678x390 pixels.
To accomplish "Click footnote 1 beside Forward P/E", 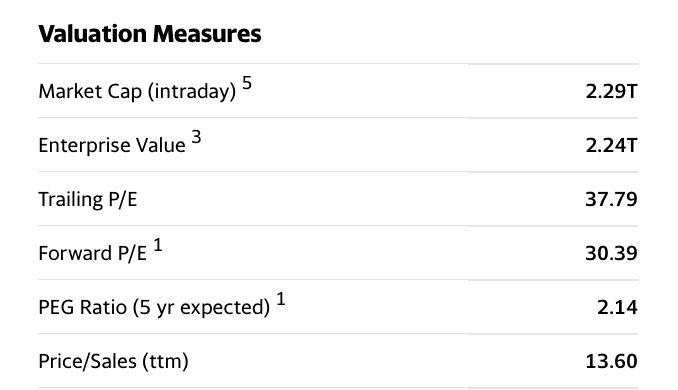I will 158,245.
